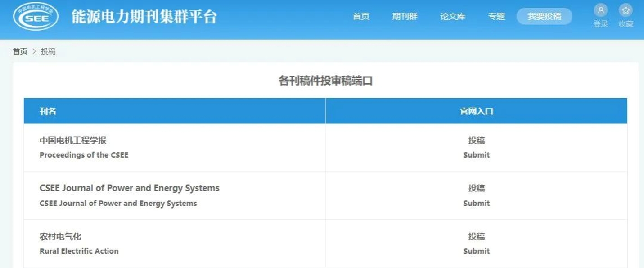Click Submit for Rural Electric Action
Viewport: 644px width, 268px height.
pyautogui.click(x=476, y=251)
